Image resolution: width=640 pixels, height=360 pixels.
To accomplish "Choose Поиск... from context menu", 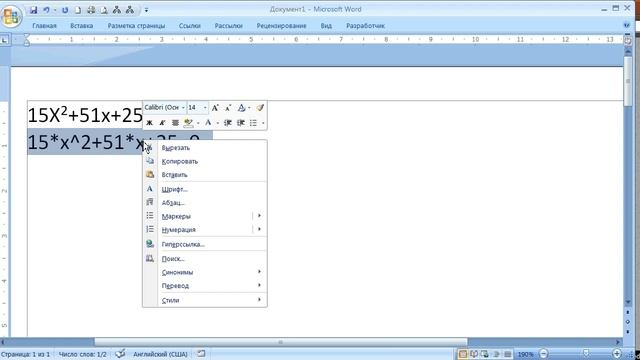I will coord(205,259).
